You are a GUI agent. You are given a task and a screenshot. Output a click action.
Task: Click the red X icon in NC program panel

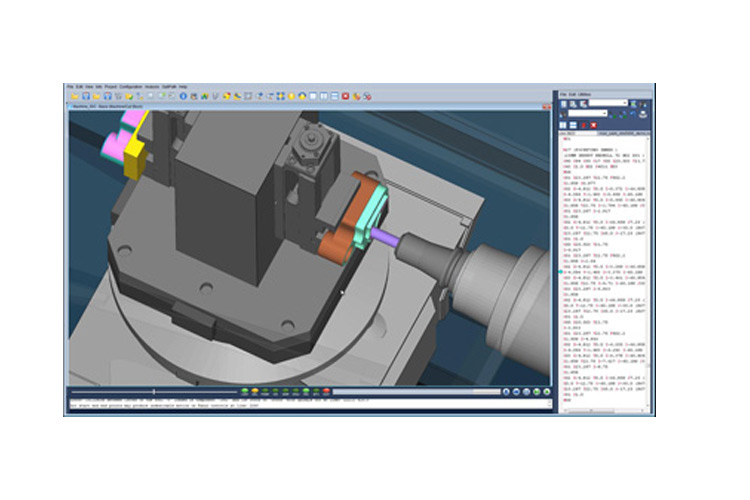click(x=594, y=125)
